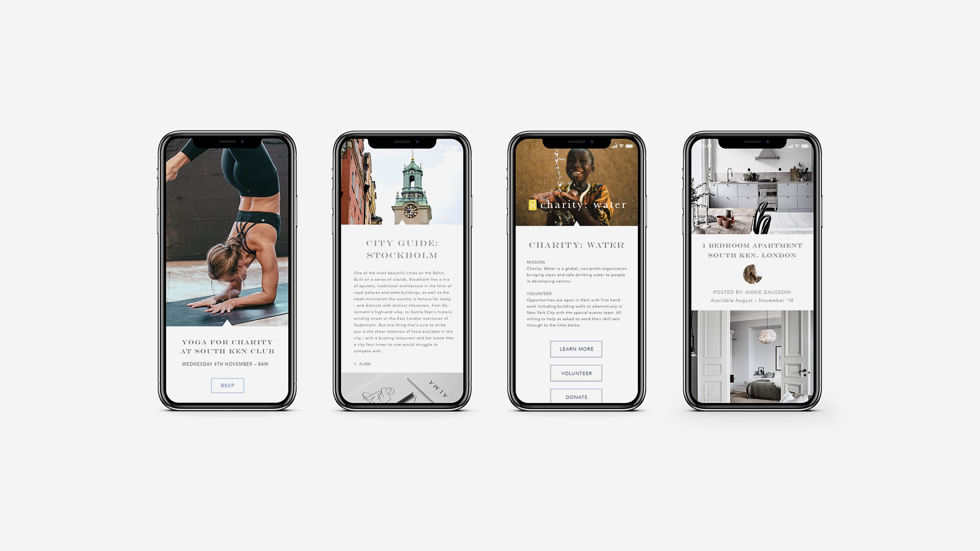Viewport: 980px width, 551px height.
Task: Click DONATE button on Charity Water screen
Action: click(576, 396)
